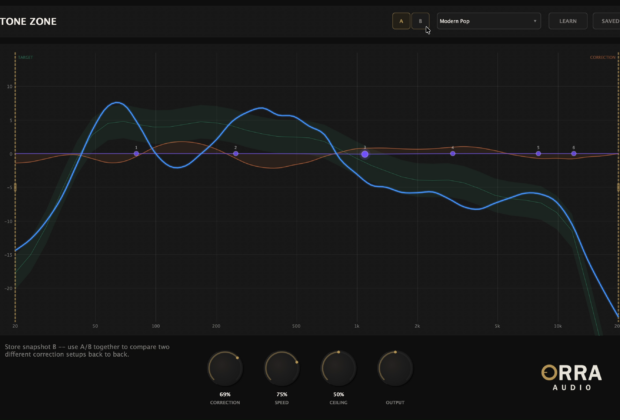Click the 75% speed value readout
Viewport: 620px width, 420px height.
[282, 395]
